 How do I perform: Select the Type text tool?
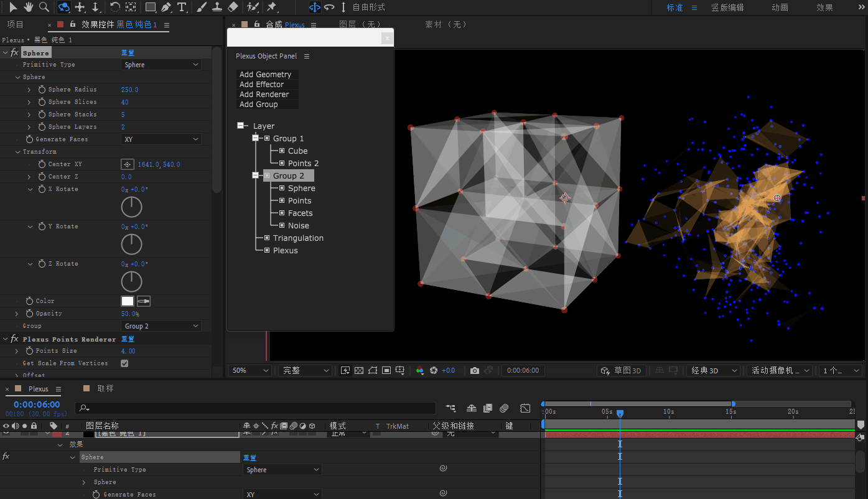pos(182,7)
